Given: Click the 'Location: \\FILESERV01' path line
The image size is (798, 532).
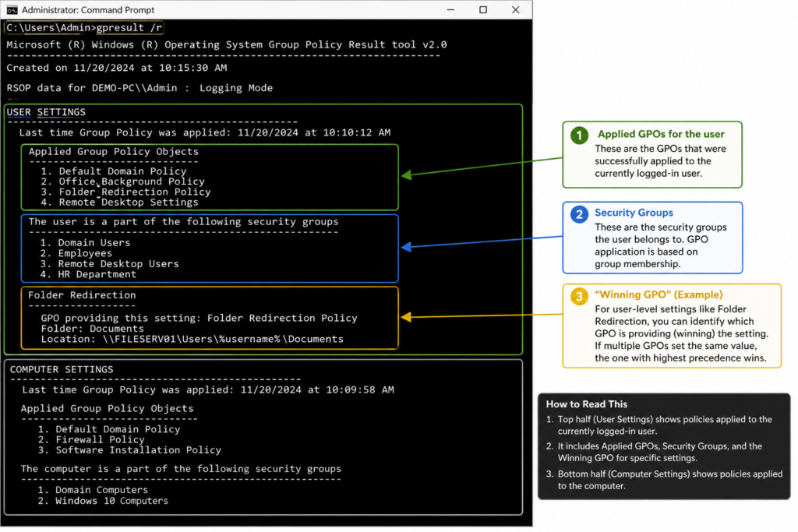Looking at the screenshot, I should click(192, 340).
